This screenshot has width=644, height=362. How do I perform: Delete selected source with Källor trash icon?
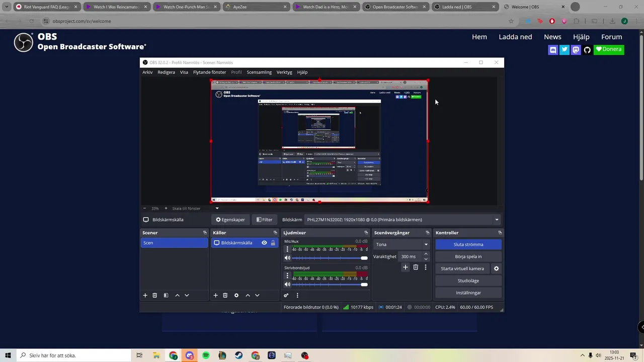(225, 295)
